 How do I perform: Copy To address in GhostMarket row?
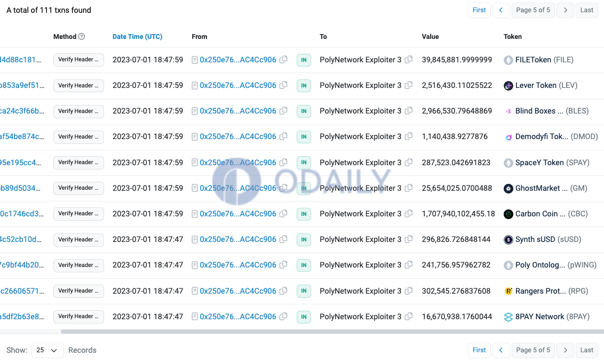409,188
